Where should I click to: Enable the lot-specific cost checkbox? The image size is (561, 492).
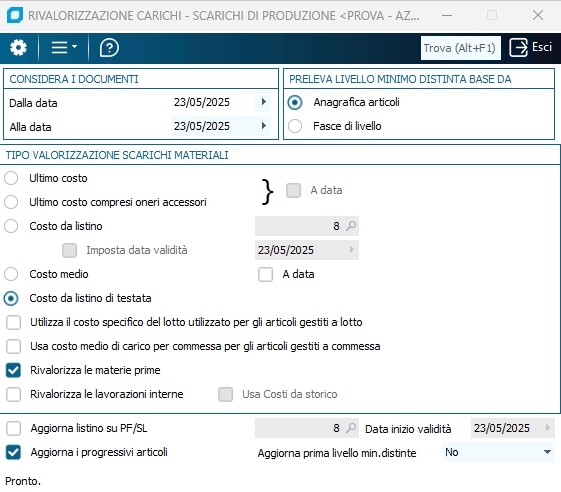(13, 322)
